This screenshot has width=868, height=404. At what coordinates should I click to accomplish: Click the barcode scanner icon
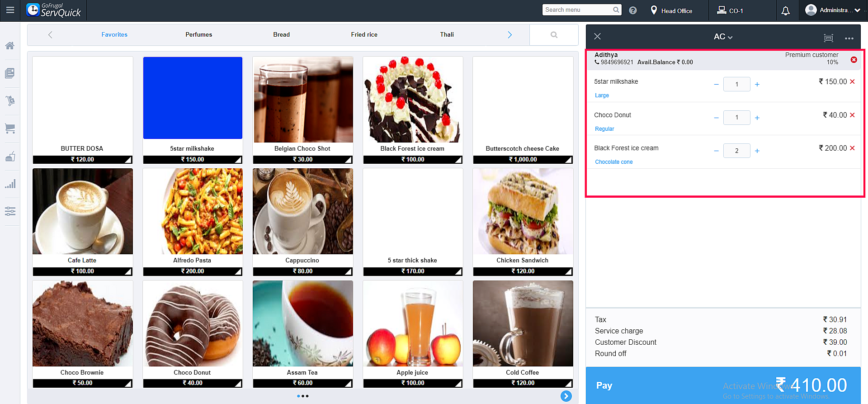pos(828,38)
